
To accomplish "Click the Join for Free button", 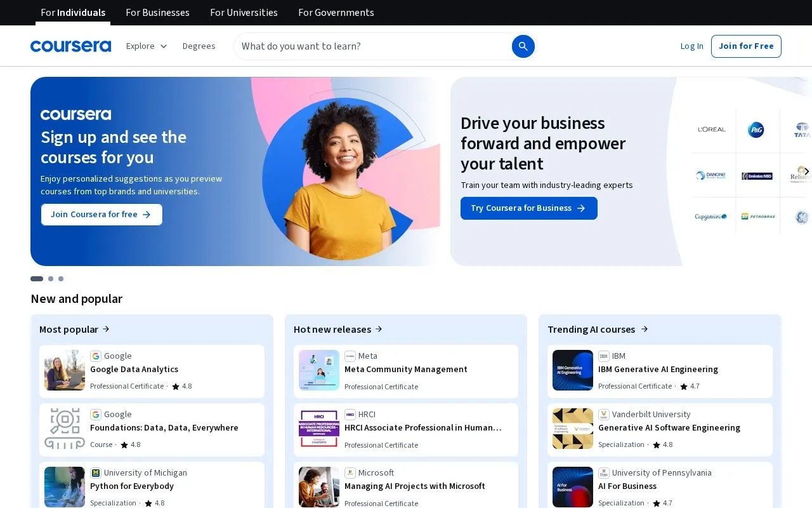I will pos(746,46).
